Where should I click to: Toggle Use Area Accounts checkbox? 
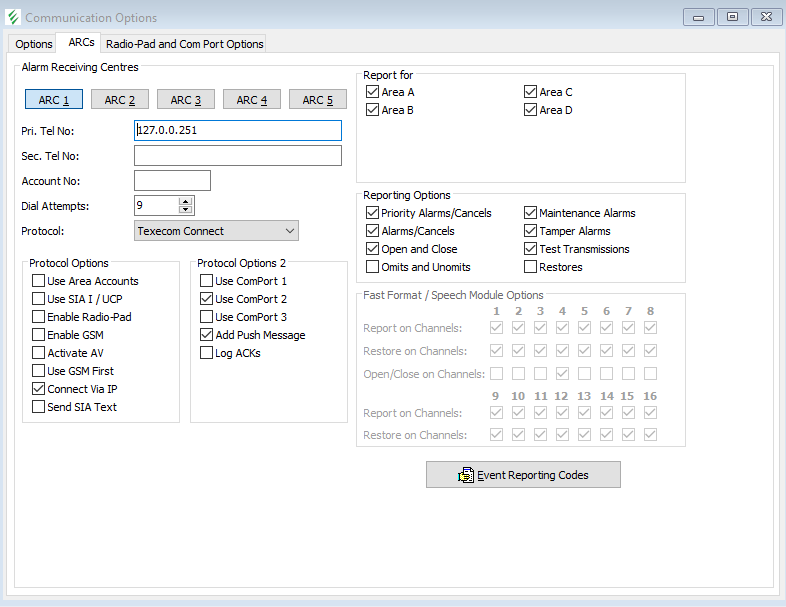(39, 281)
